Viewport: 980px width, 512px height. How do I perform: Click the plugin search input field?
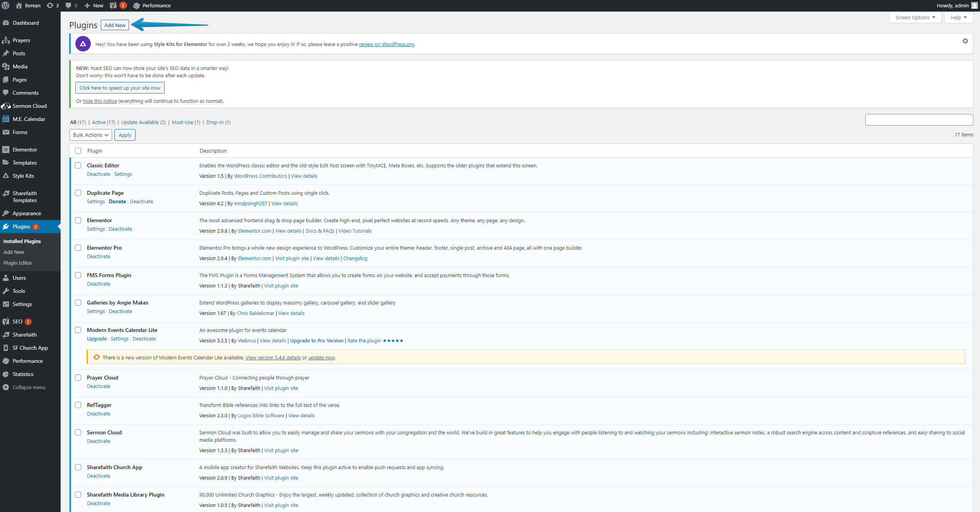(x=919, y=120)
